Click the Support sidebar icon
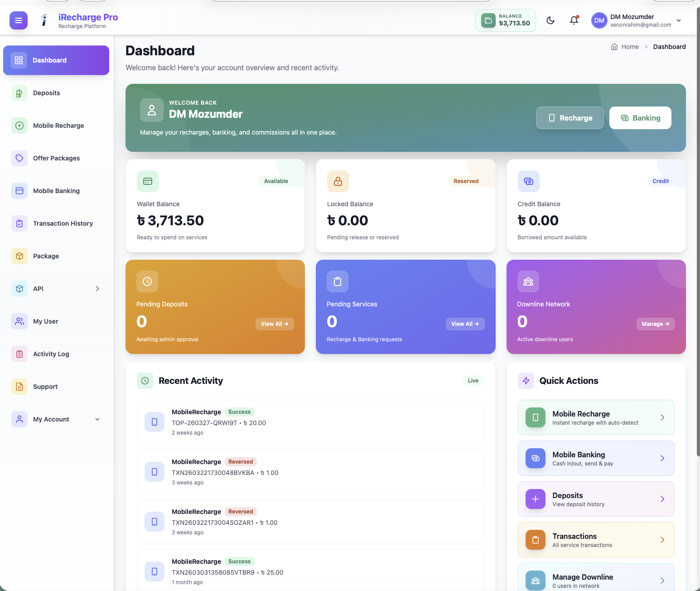The width and height of the screenshot is (700, 591). tap(19, 387)
